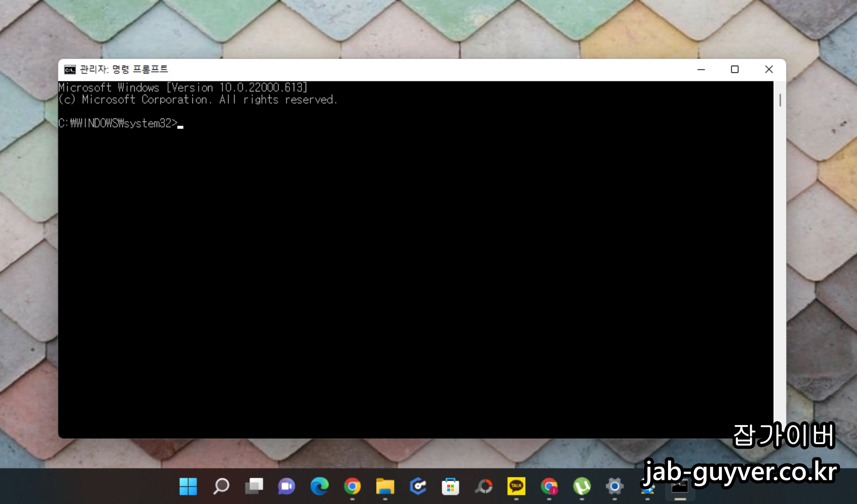Select the Command Prompt taskbar icon
This screenshot has height=504, width=857.
click(x=680, y=487)
